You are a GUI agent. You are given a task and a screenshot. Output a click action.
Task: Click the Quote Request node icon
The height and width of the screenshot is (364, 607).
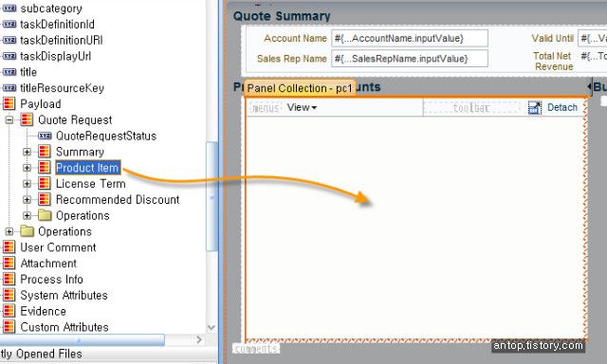(x=27, y=119)
